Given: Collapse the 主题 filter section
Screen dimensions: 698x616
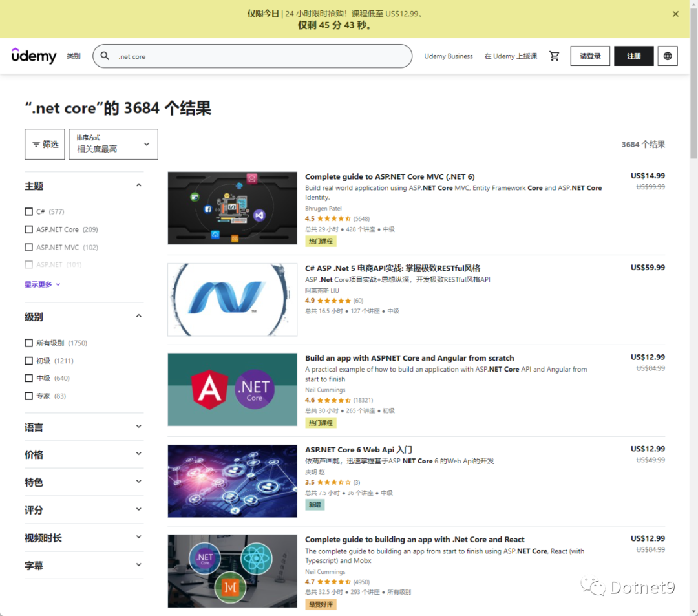Looking at the screenshot, I should pyautogui.click(x=138, y=186).
